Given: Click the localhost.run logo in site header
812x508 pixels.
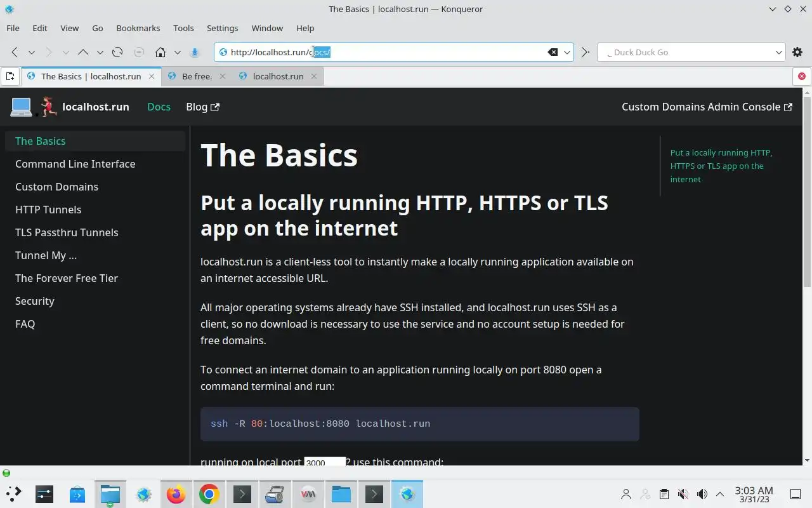Looking at the screenshot, I should [70, 107].
